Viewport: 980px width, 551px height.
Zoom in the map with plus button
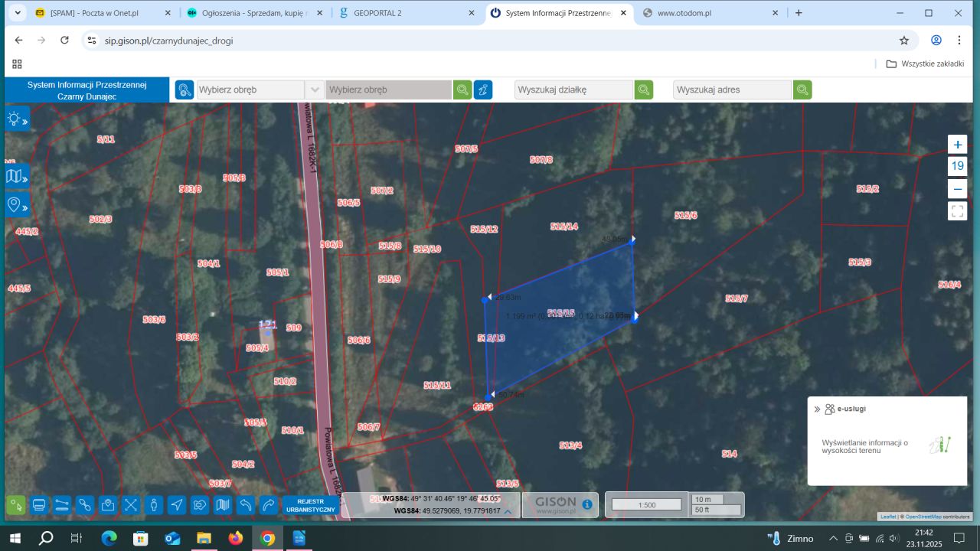coord(957,145)
